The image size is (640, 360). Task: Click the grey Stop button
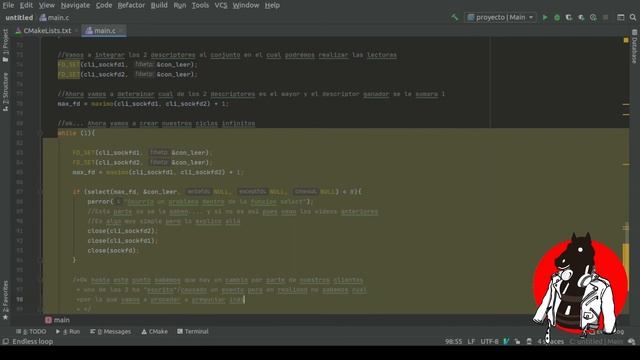[x=605, y=18]
